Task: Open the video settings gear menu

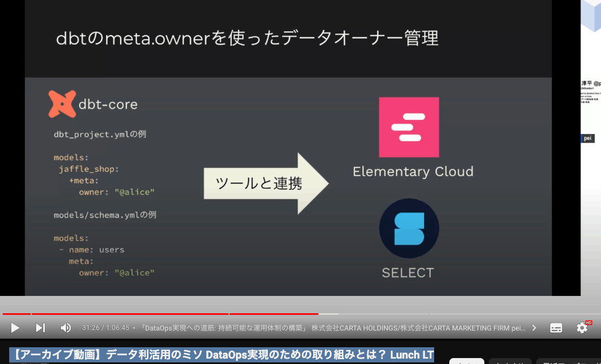Action: tap(582, 328)
